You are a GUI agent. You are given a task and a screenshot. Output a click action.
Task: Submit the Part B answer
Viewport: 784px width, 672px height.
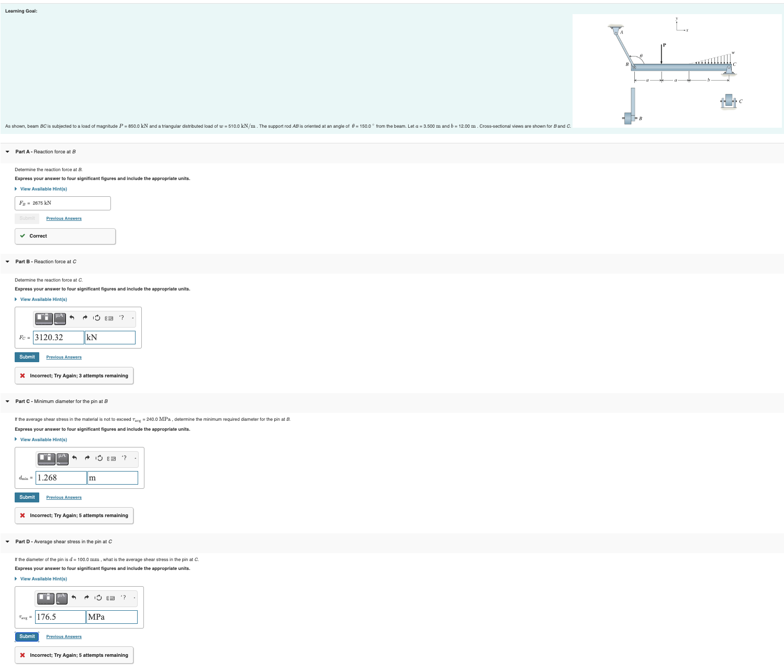point(27,357)
